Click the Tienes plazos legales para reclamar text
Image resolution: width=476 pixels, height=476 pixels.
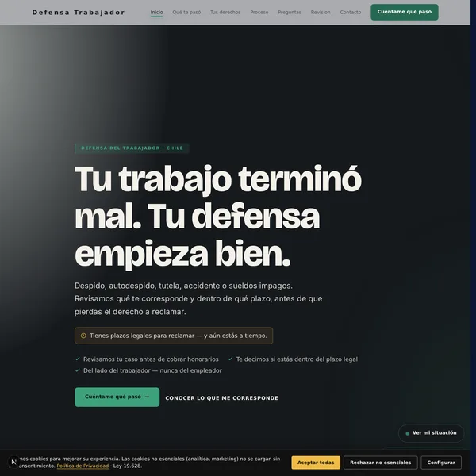coord(178,336)
